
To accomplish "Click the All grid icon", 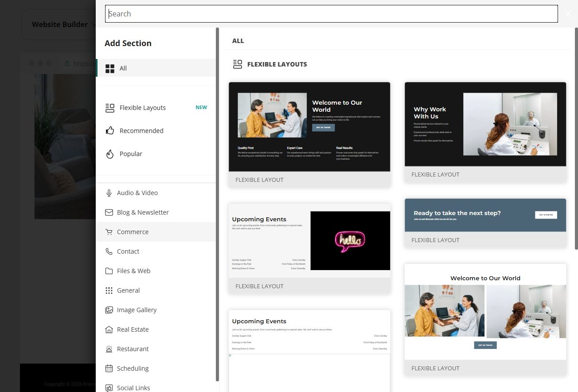I will 110,68.
